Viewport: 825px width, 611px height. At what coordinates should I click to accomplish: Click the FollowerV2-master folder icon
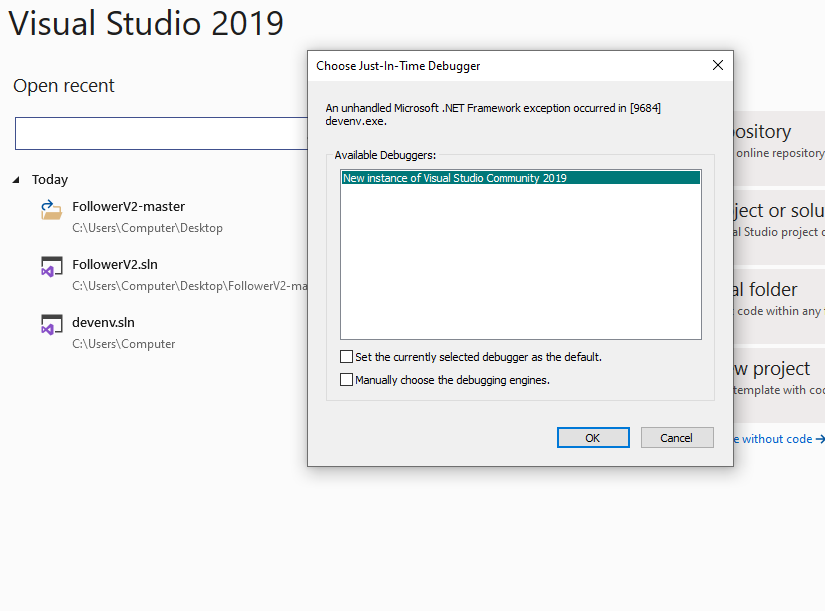52,210
